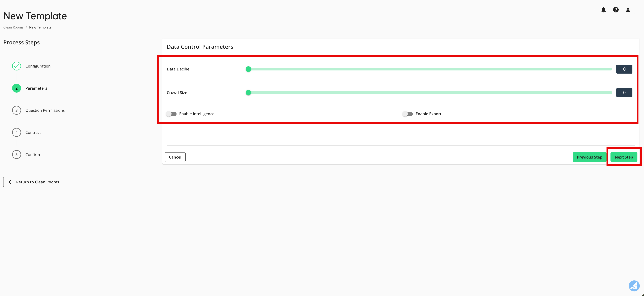This screenshot has height=296, width=644.
Task: Select the Question Permissions step
Action: click(x=16, y=110)
